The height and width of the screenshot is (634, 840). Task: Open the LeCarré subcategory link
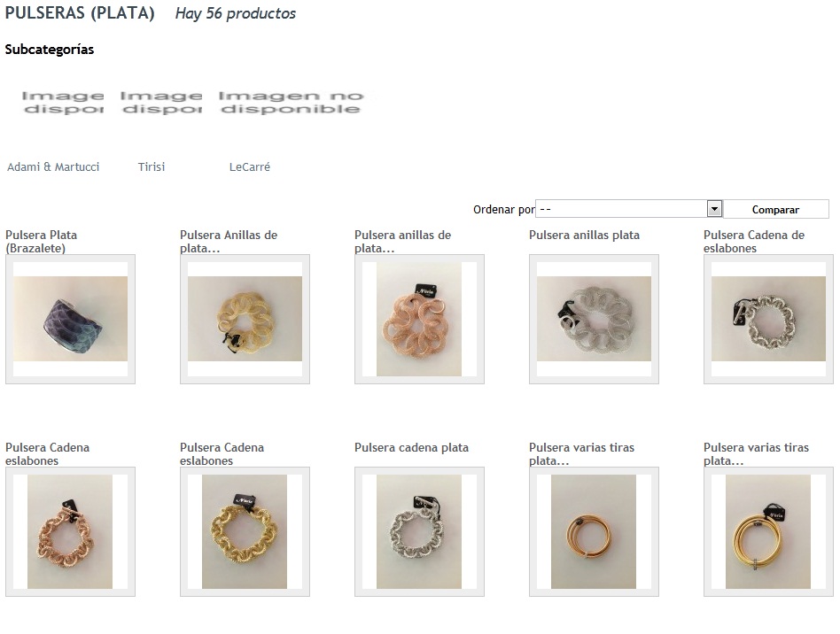250,167
